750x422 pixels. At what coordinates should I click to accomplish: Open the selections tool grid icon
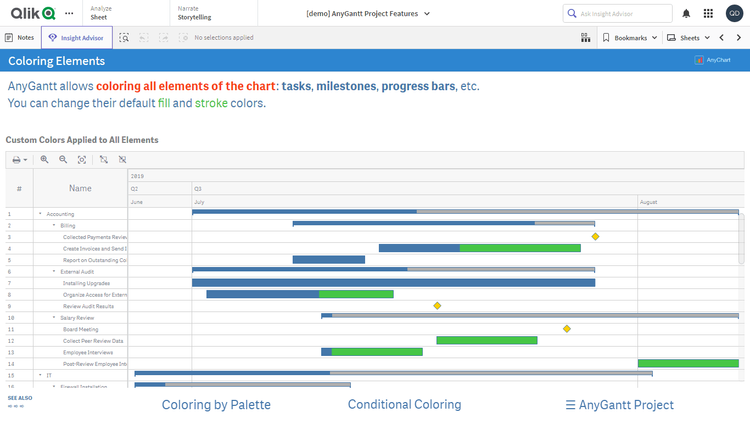click(x=585, y=37)
